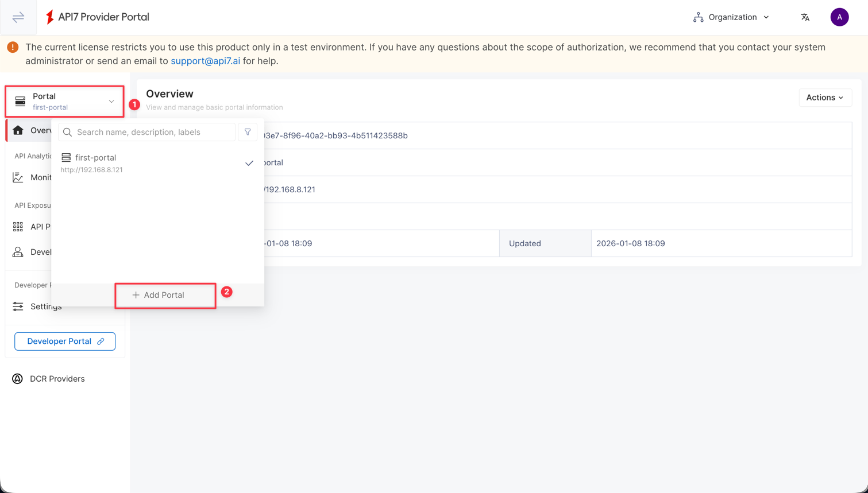Image resolution: width=868 pixels, height=493 pixels.
Task: Click the support@api7.ai email link
Action: tap(205, 61)
